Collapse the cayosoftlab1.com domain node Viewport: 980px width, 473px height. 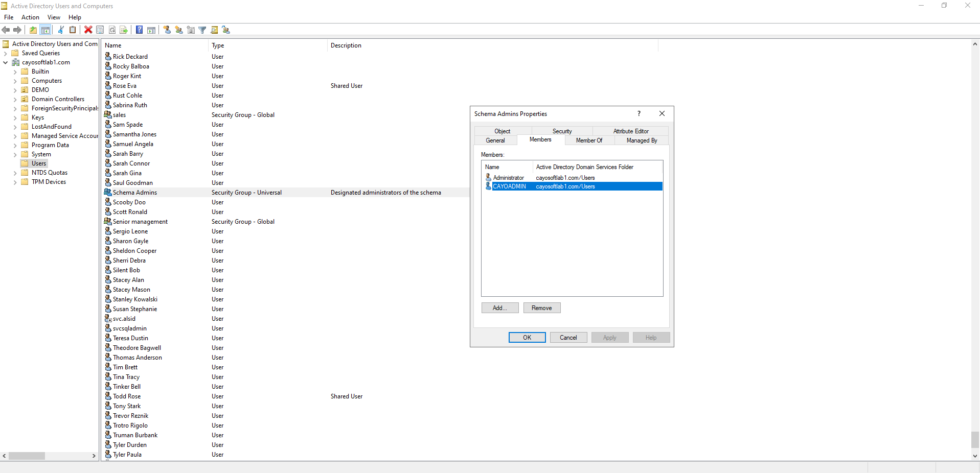point(6,63)
